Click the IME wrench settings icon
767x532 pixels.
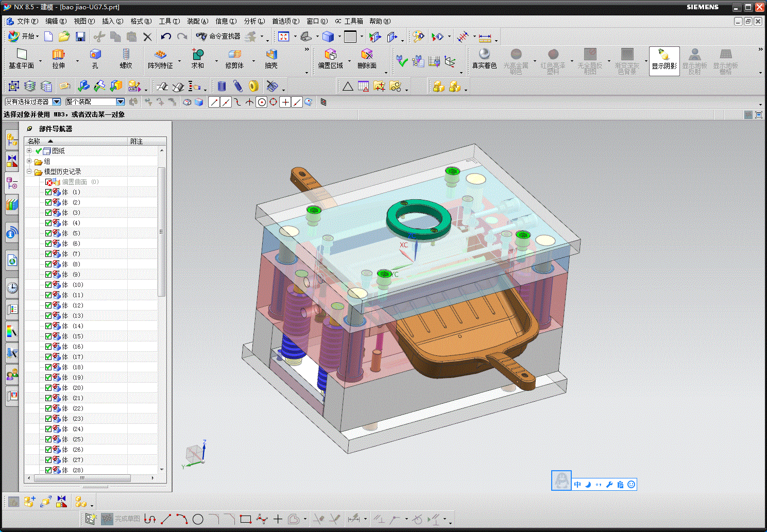tap(609, 485)
